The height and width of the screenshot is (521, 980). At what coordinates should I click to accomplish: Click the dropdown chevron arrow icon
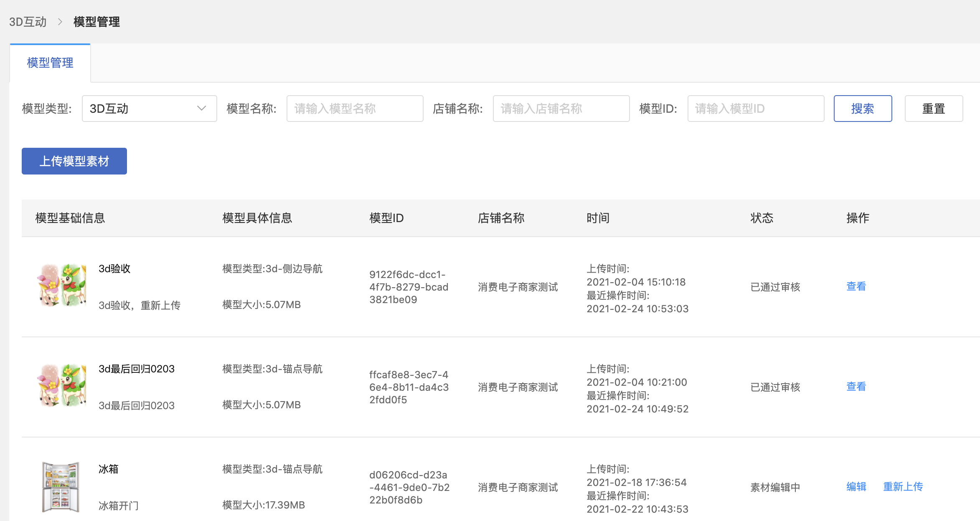(202, 109)
